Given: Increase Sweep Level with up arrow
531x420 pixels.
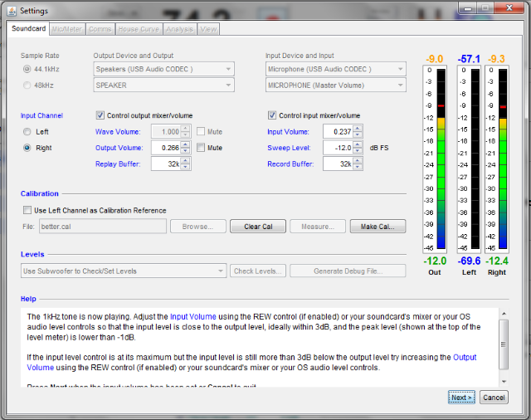Looking at the screenshot, I should tap(358, 144).
